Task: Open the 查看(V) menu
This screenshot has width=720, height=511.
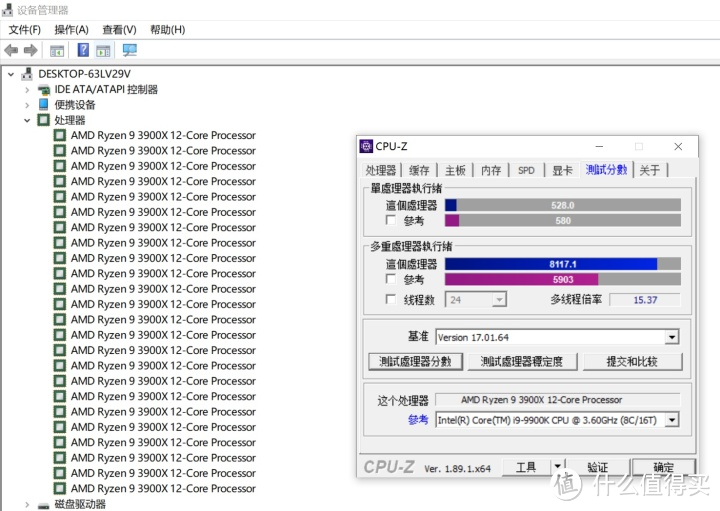Action: (119, 30)
